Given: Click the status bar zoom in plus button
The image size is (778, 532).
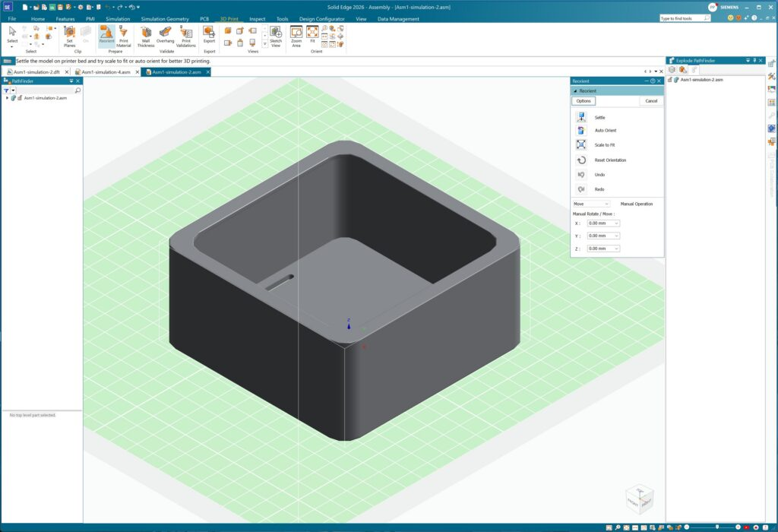Looking at the screenshot, I should click(x=738, y=527).
